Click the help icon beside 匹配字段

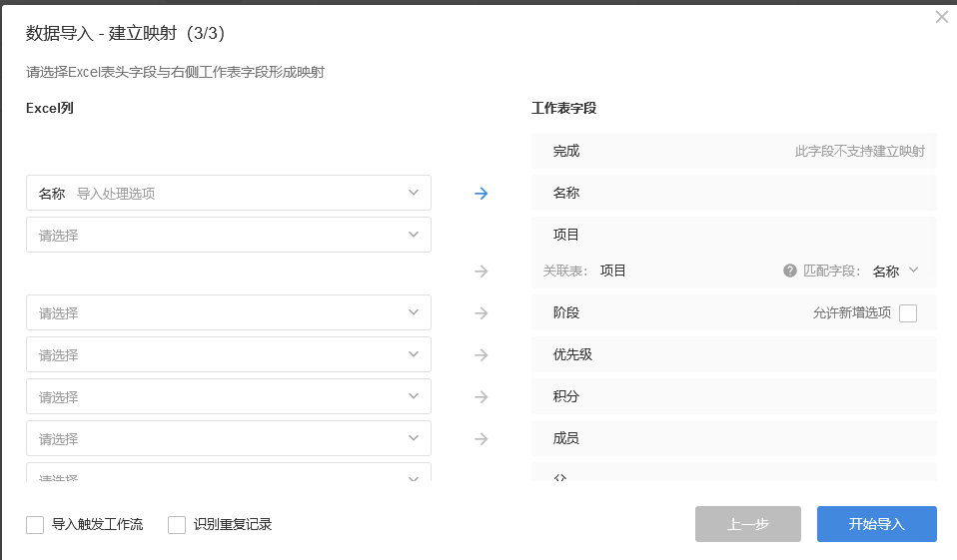pyautogui.click(x=790, y=271)
